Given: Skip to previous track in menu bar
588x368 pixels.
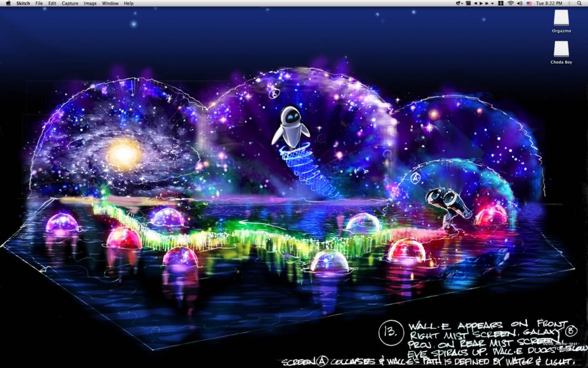Looking at the screenshot, I should [x=476, y=4].
